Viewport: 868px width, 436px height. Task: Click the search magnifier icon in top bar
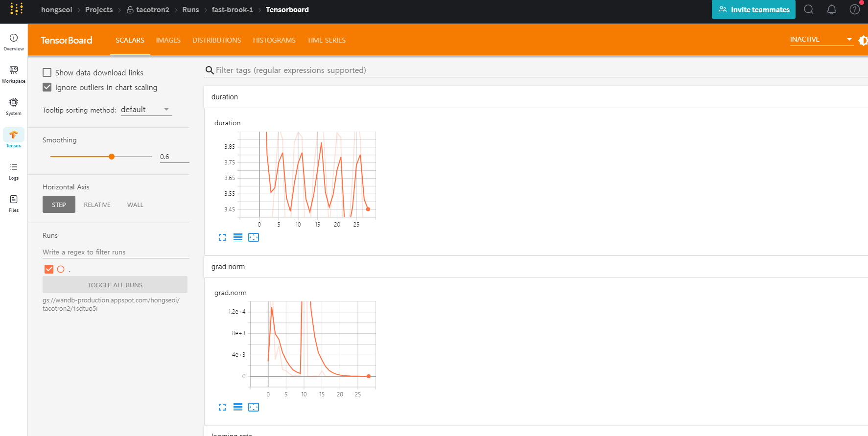pyautogui.click(x=809, y=9)
